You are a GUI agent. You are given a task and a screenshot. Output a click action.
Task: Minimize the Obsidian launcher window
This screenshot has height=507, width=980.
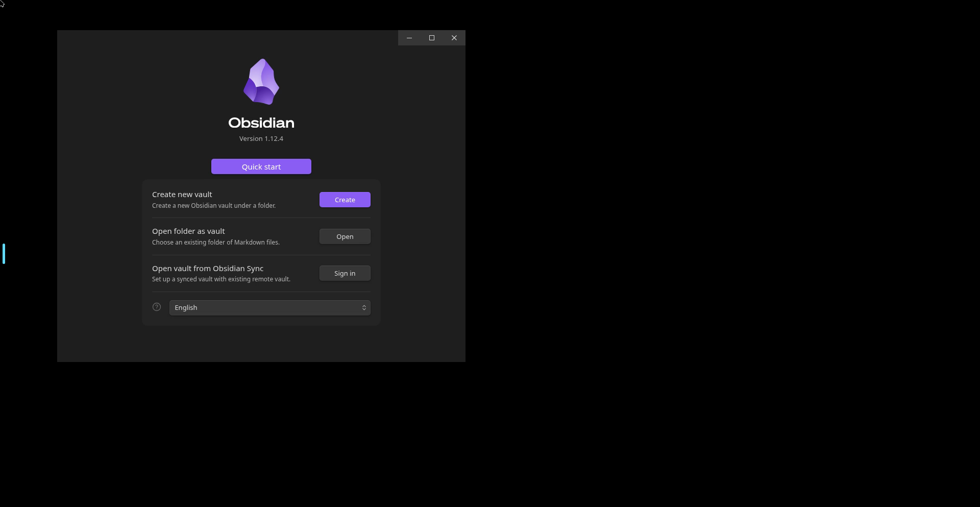[x=409, y=38]
